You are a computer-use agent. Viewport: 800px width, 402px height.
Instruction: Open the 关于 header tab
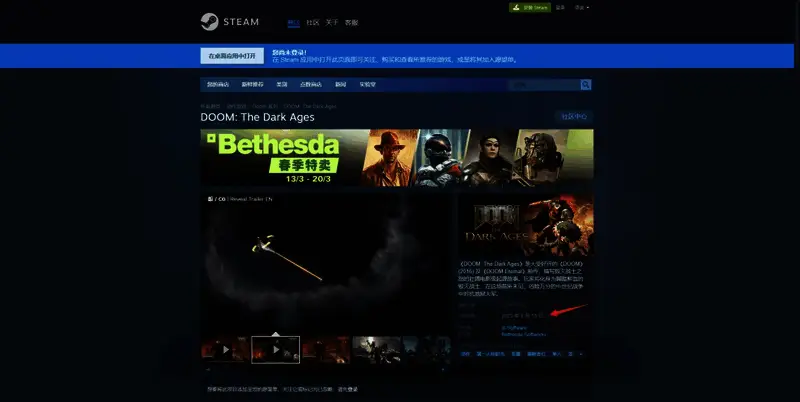click(x=332, y=22)
